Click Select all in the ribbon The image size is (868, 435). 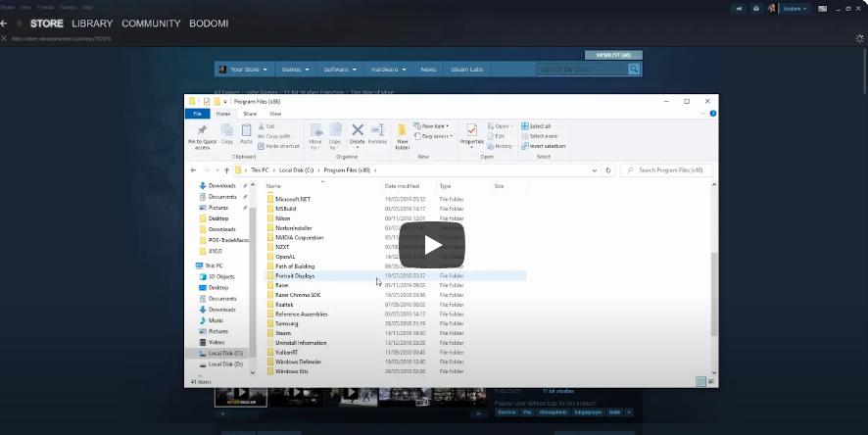[536, 126]
